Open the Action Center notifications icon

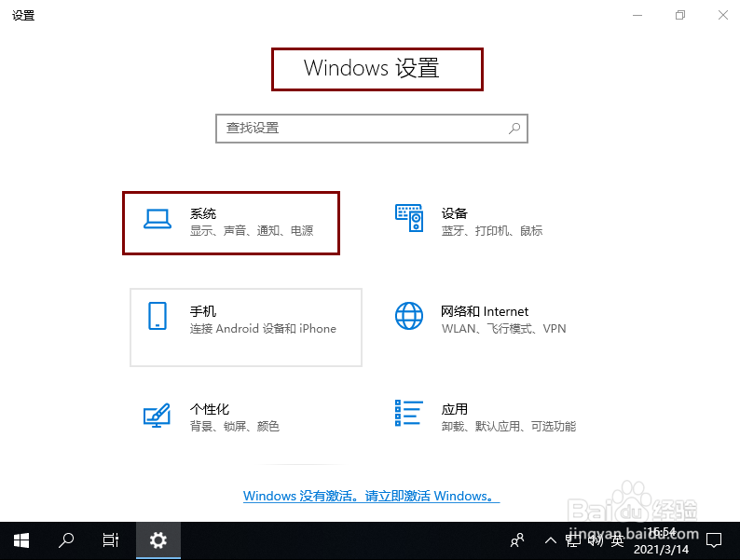tap(714, 540)
